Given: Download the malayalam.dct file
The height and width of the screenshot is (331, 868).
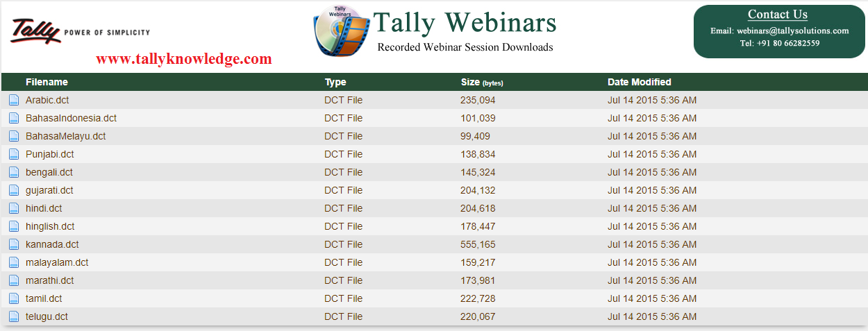Looking at the screenshot, I should click(x=57, y=262).
